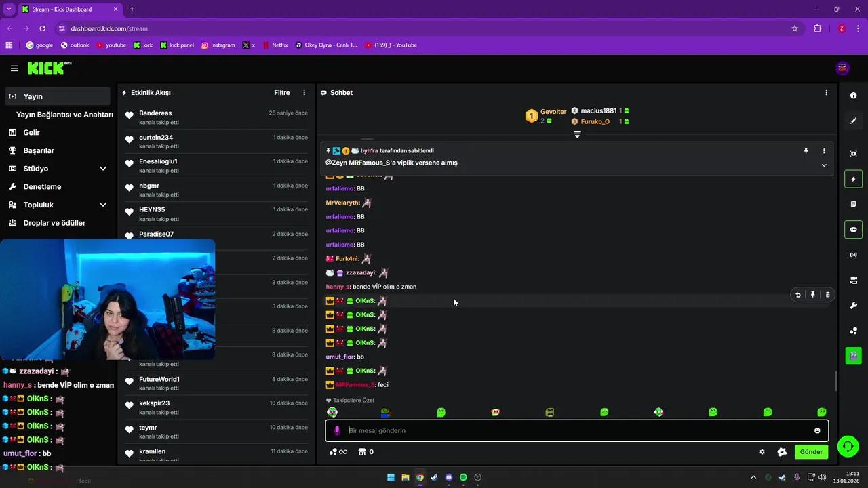
Task: Open the chat bubble panel in right sidebar
Action: pos(853,229)
